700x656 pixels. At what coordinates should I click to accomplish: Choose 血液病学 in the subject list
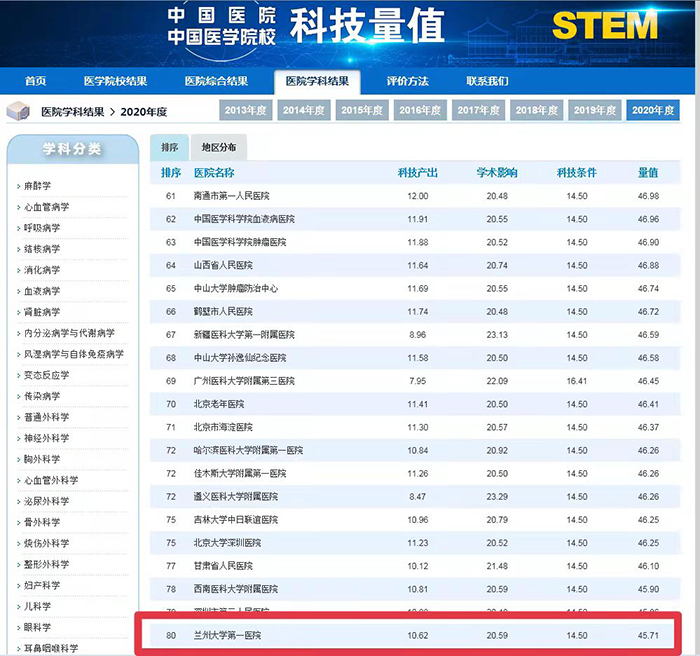[x=42, y=291]
